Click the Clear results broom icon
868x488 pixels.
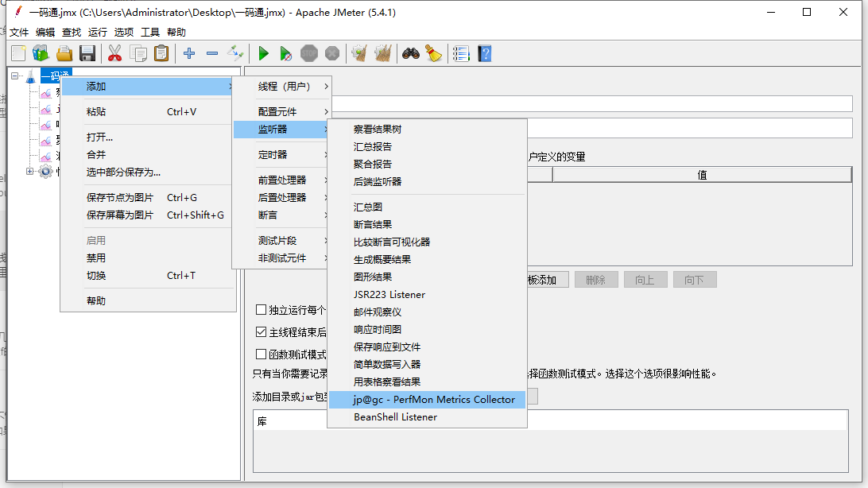point(359,54)
